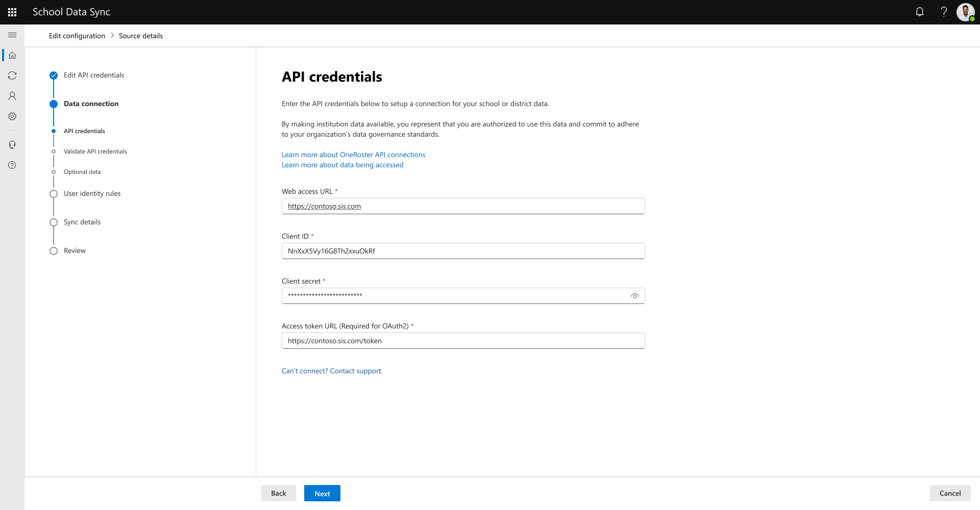Click the Next button

click(322, 493)
